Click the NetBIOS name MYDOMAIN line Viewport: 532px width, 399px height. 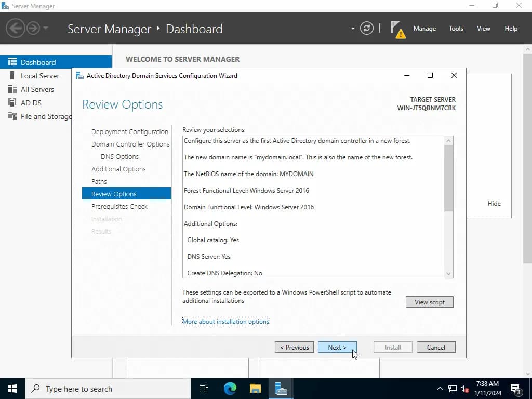pos(249,174)
